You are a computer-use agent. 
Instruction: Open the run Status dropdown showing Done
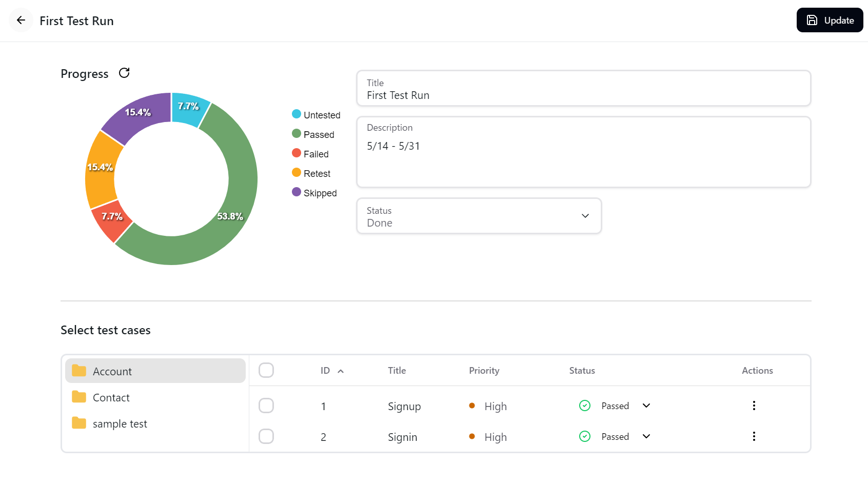479,216
